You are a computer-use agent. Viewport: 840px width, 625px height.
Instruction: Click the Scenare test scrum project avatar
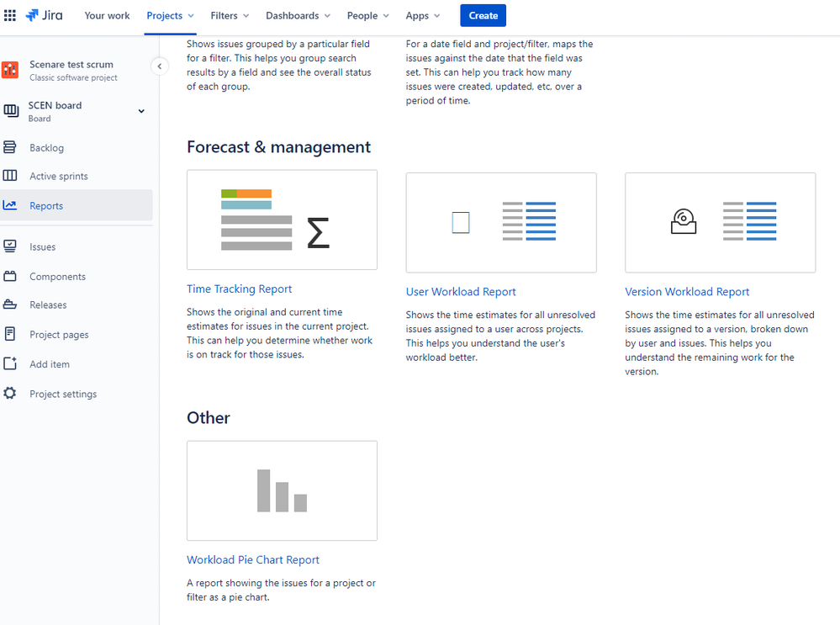pyautogui.click(x=9, y=70)
